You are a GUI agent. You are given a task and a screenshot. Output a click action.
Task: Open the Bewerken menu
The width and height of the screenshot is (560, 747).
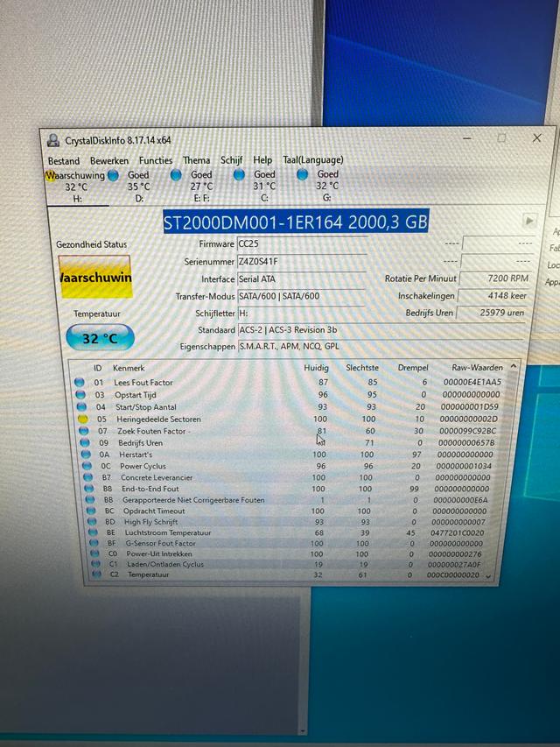click(109, 160)
